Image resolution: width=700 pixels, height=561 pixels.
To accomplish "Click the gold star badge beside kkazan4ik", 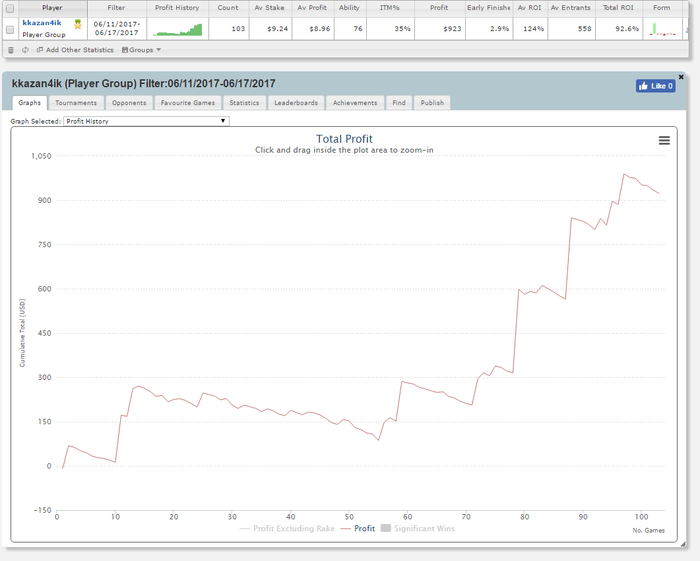I will point(78,25).
